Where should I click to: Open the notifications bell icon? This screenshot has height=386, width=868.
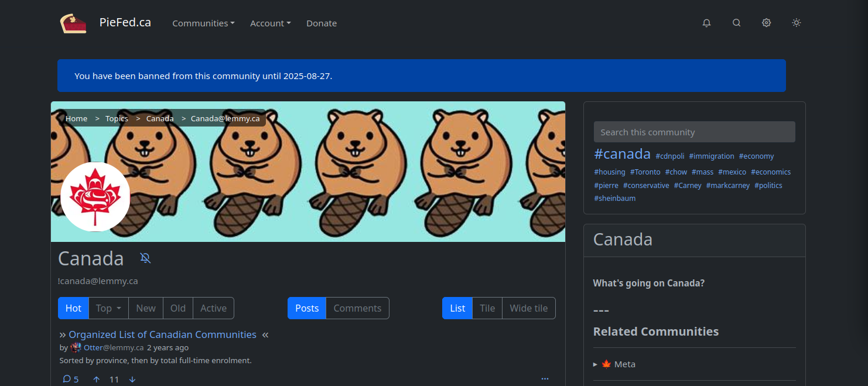706,23
